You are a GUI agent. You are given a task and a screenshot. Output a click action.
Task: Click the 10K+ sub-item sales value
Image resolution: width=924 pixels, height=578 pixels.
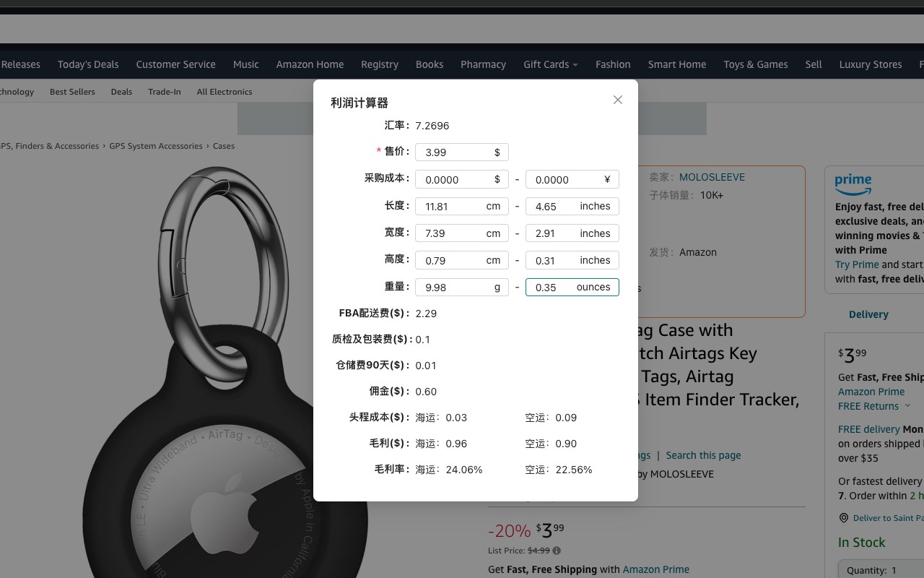click(x=712, y=195)
